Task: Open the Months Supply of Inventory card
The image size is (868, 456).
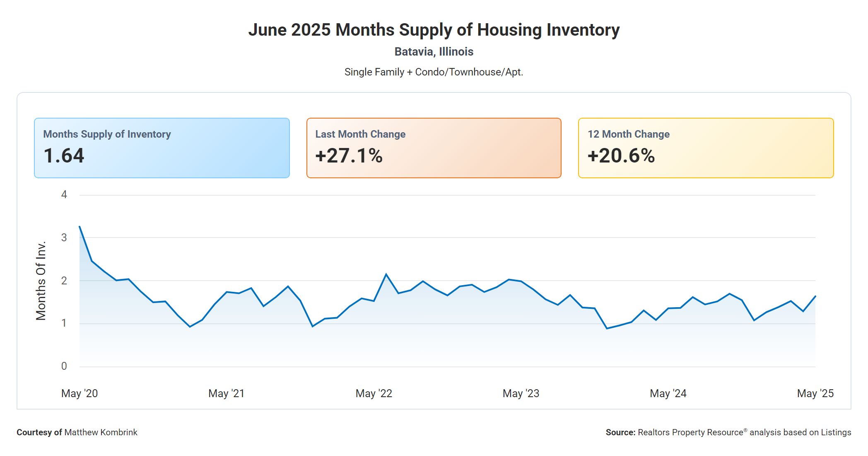Action: (x=162, y=148)
